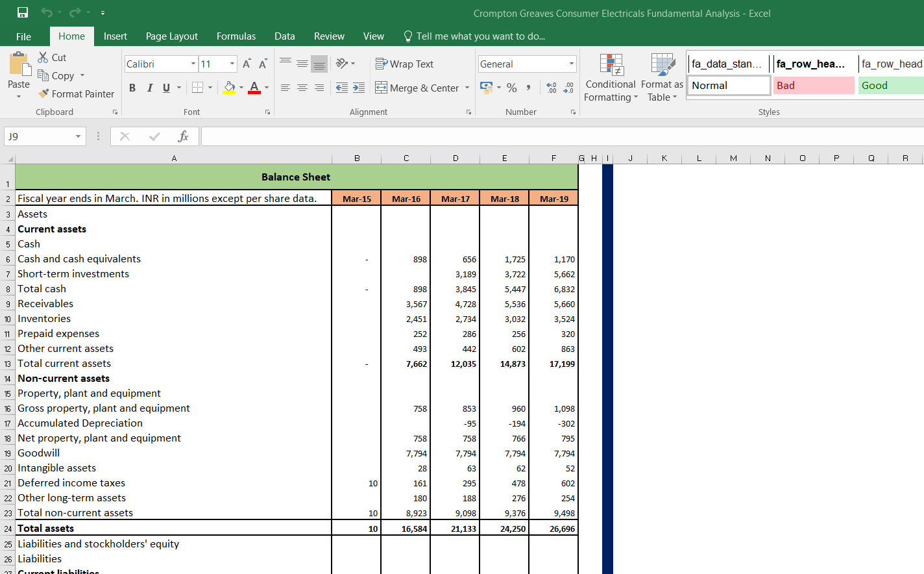Apply the Percent Style format

pyautogui.click(x=512, y=88)
